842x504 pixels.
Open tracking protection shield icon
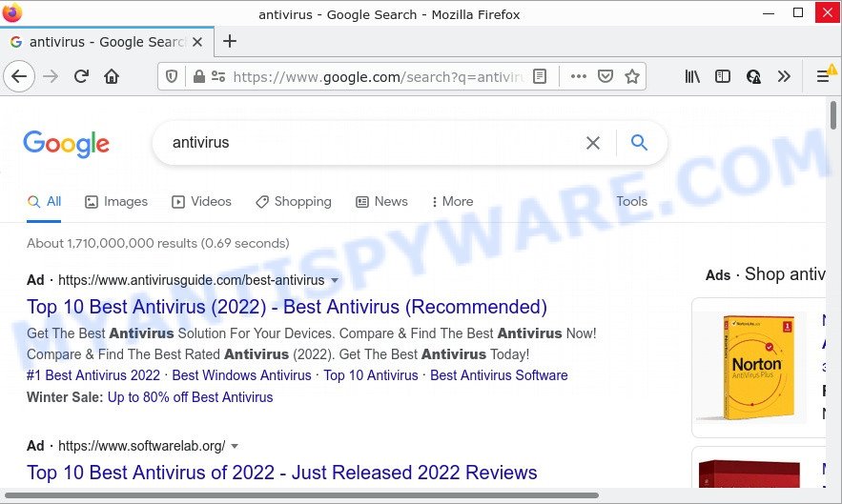tap(172, 77)
